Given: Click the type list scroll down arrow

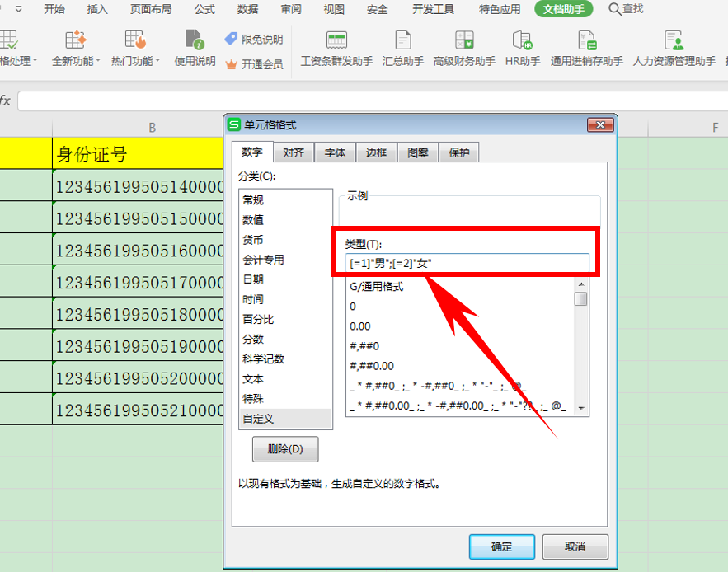Looking at the screenshot, I should tap(580, 409).
